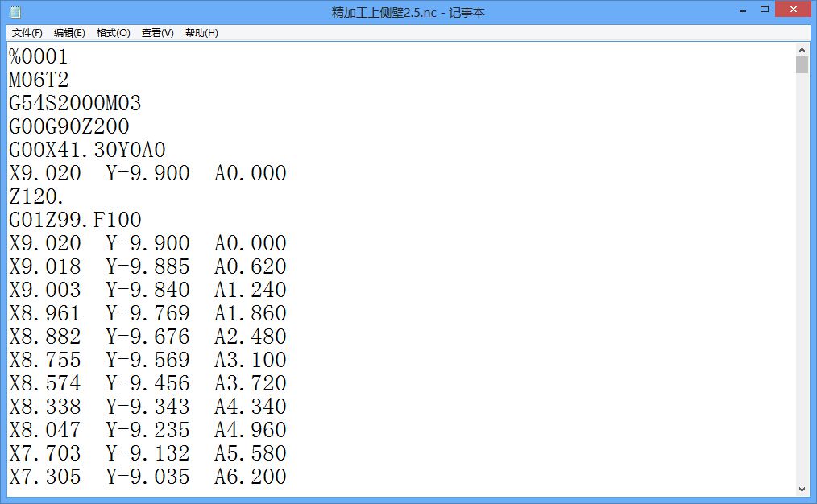Maximize the Notepad window
Image resolution: width=817 pixels, height=504 pixels.
(765, 11)
